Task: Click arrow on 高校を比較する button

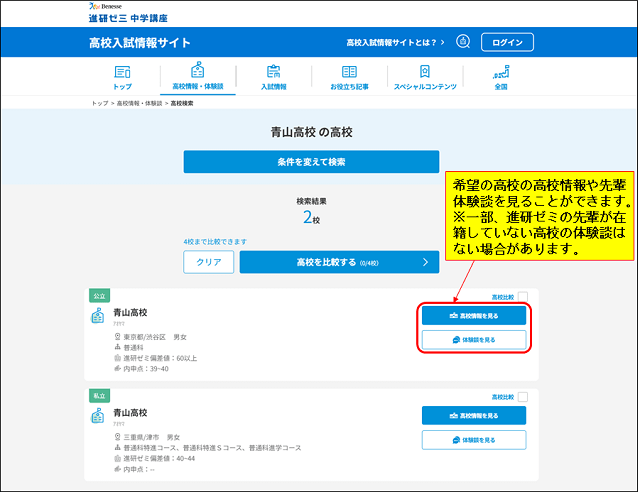Action: (425, 262)
